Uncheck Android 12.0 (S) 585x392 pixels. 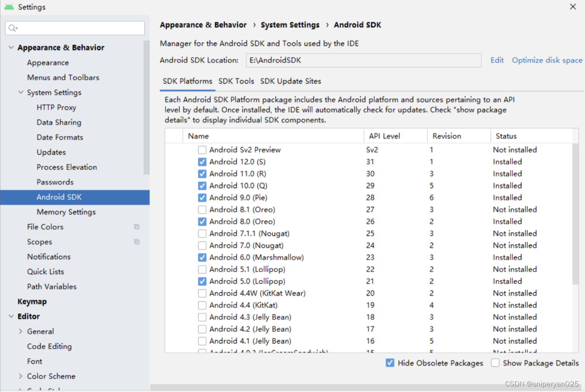(x=202, y=161)
